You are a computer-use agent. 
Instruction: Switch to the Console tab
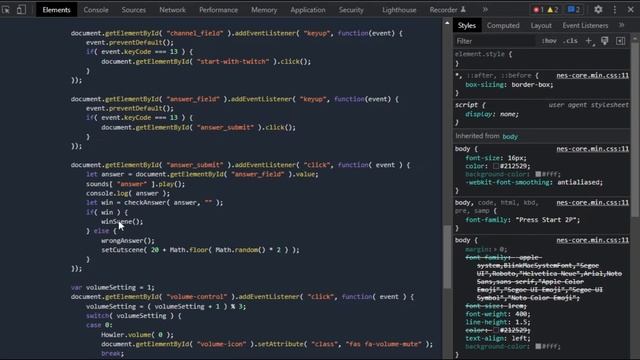pyautogui.click(x=96, y=10)
